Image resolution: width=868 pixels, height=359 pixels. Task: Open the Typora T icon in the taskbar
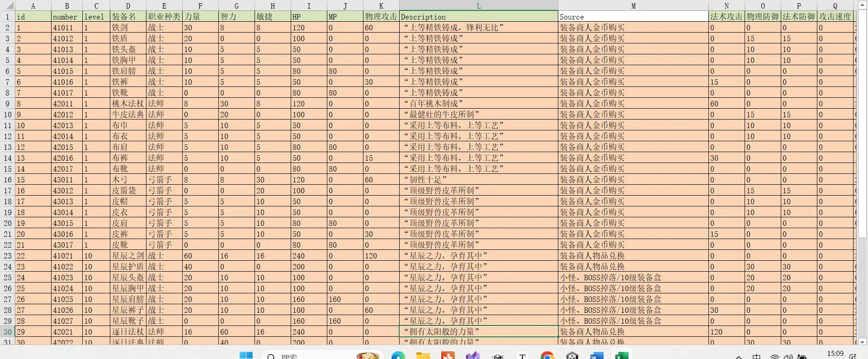tap(523, 356)
